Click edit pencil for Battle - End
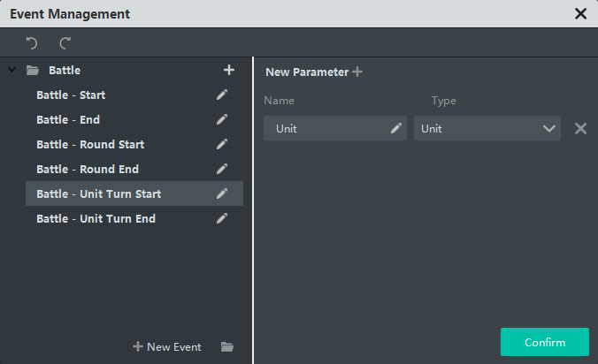The height and width of the screenshot is (364, 598). pyautogui.click(x=222, y=119)
